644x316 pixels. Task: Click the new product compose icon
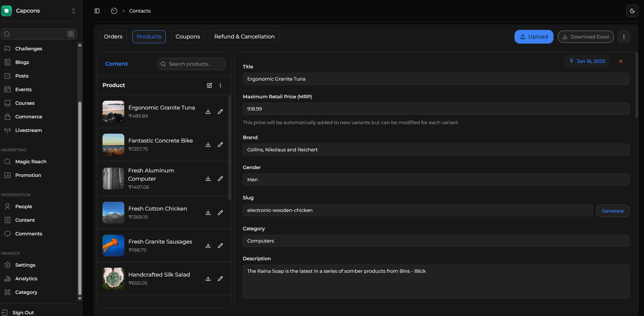209,85
